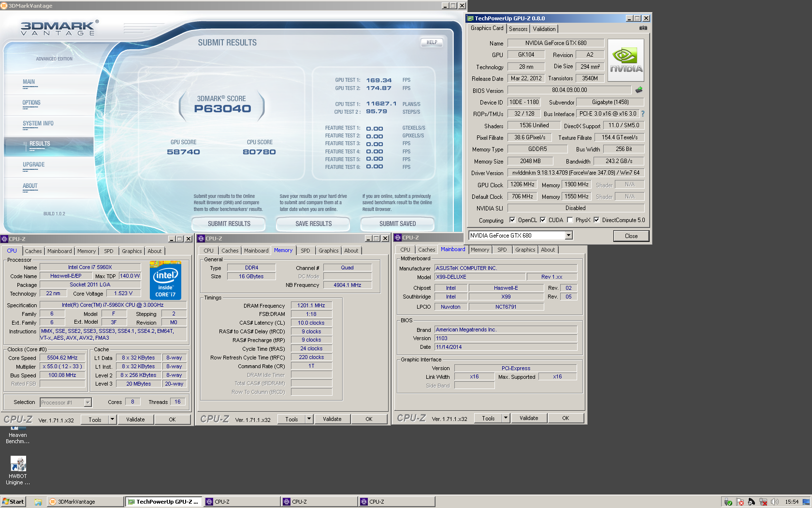
Task: Switch to TechPowerUp GPU-Z taskbar button
Action: [x=163, y=502]
